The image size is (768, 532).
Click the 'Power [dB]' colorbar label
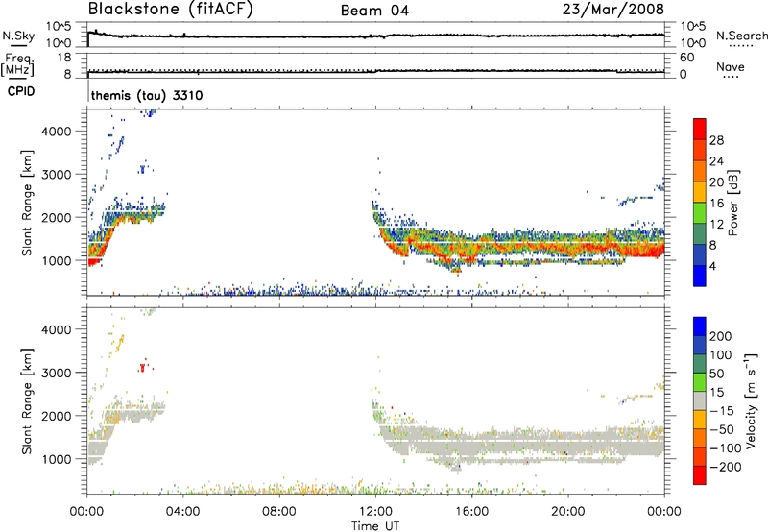732,203
